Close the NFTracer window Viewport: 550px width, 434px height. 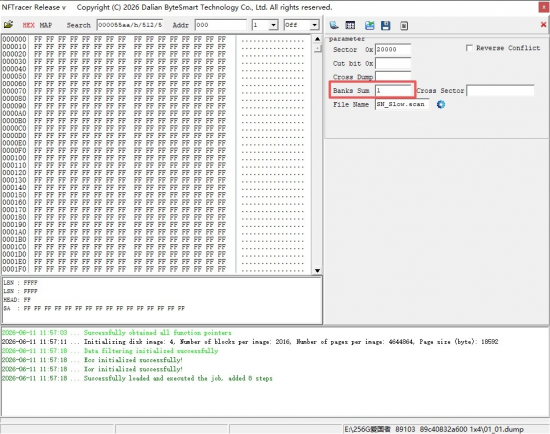coord(544,7)
